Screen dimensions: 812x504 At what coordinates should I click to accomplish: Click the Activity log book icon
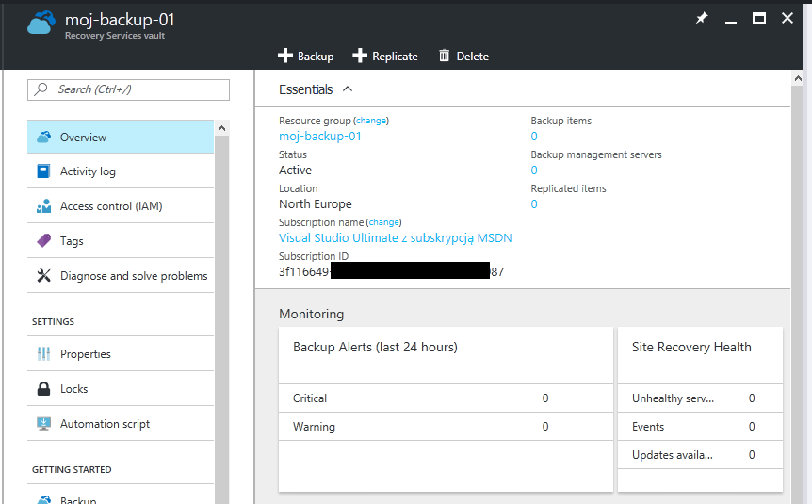click(44, 171)
